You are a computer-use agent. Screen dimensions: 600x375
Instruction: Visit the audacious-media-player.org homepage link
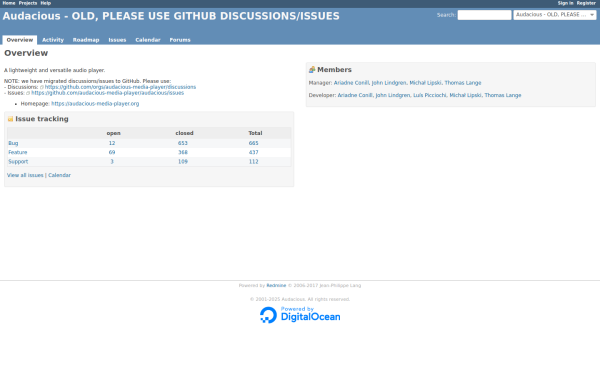click(95, 104)
